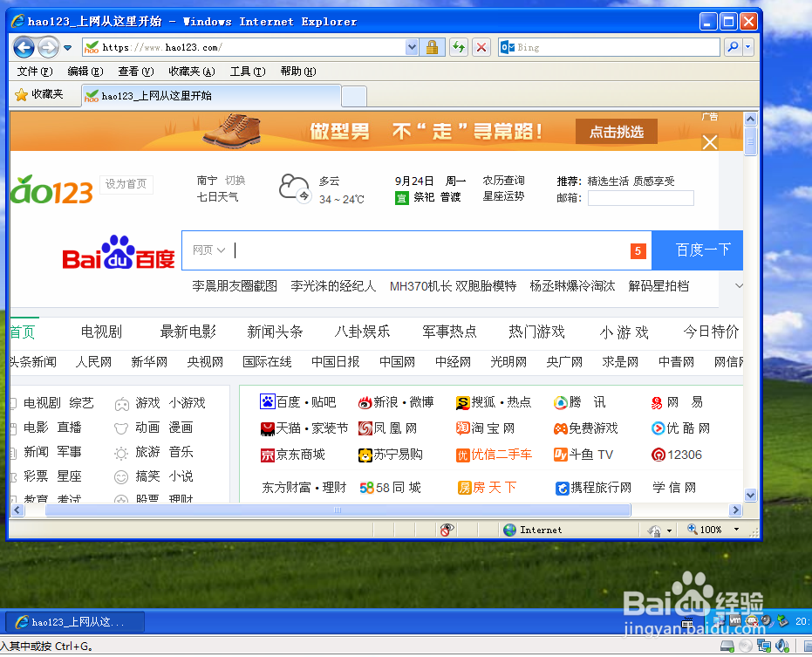
Task: Click the Refresh icon beside the address bar
Action: 457,47
